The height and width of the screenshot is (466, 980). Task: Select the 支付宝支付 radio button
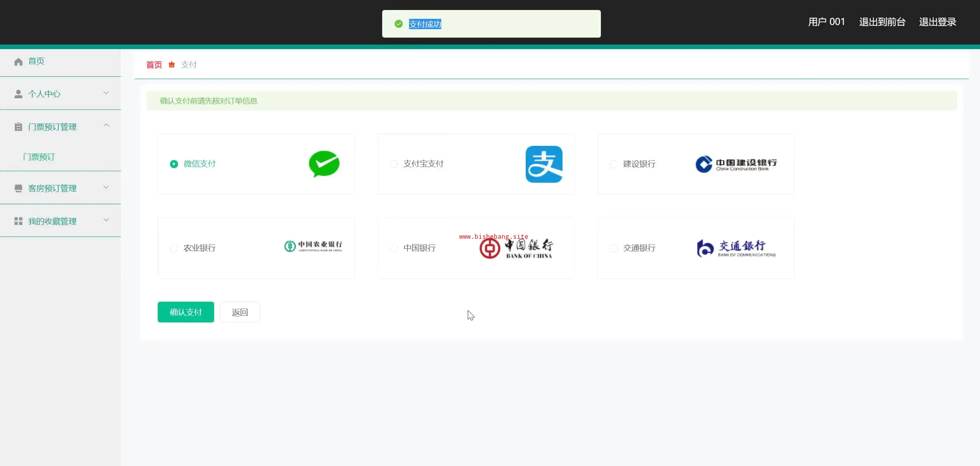(x=394, y=164)
